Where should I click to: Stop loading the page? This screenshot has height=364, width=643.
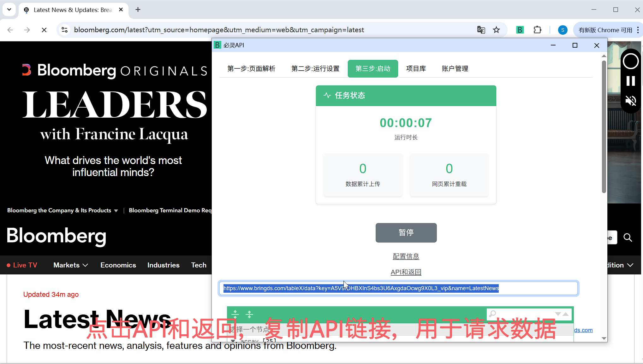point(44,30)
